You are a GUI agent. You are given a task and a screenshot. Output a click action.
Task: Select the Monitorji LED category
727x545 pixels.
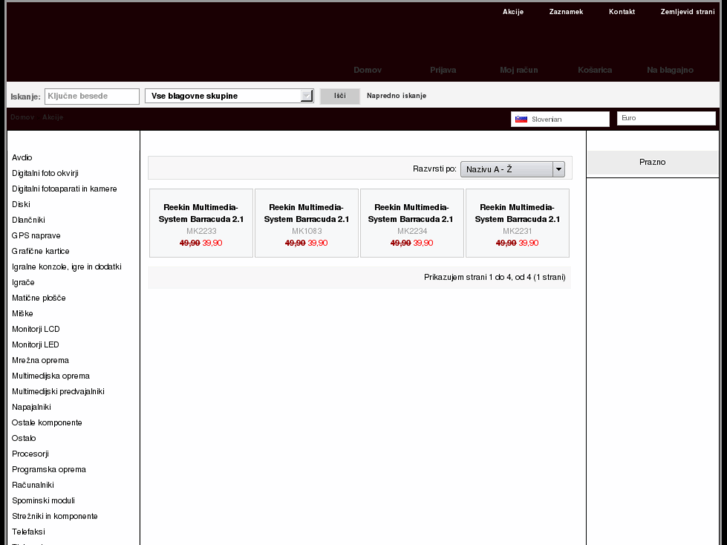35,345
